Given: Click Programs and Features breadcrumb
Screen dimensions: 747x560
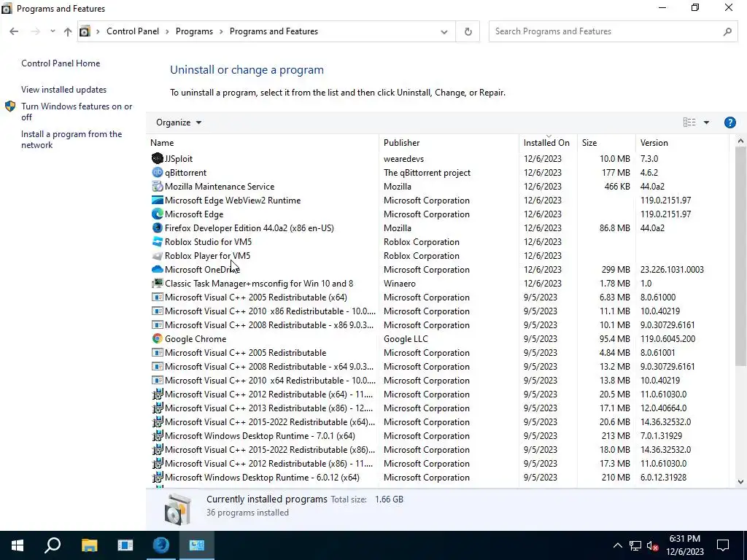Looking at the screenshot, I should point(274,31).
